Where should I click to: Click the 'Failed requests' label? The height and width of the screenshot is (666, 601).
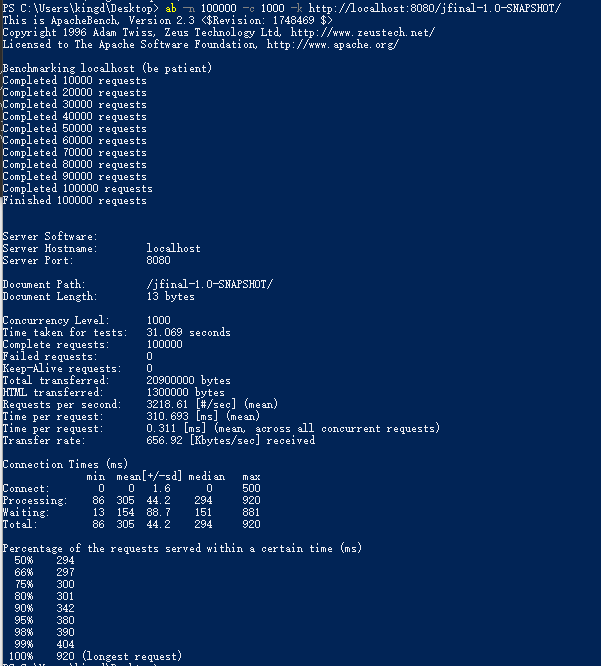49,356
